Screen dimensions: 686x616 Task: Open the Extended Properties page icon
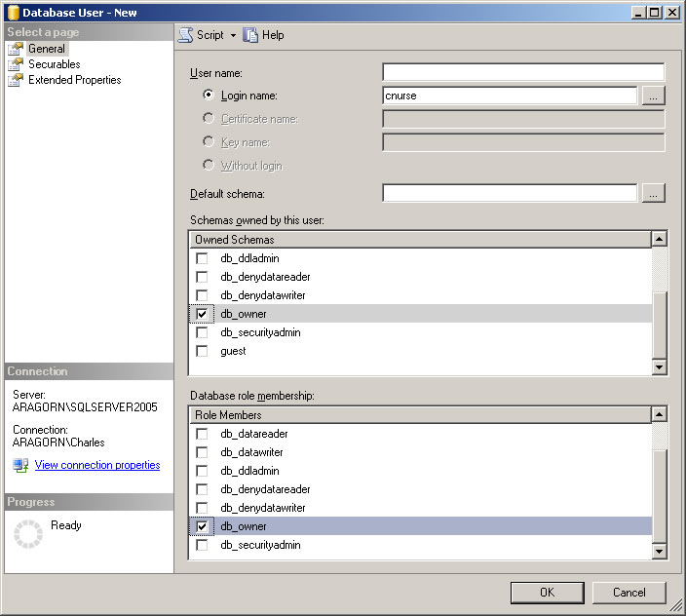pos(16,80)
